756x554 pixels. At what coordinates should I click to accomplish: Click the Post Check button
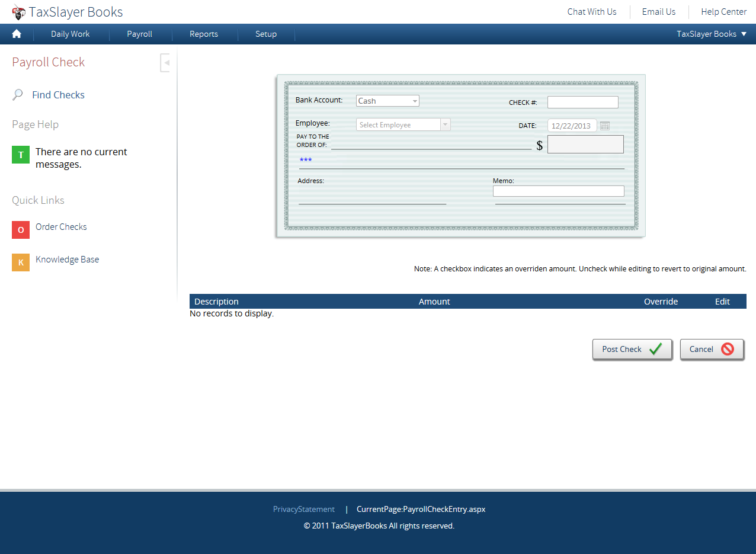tap(632, 349)
